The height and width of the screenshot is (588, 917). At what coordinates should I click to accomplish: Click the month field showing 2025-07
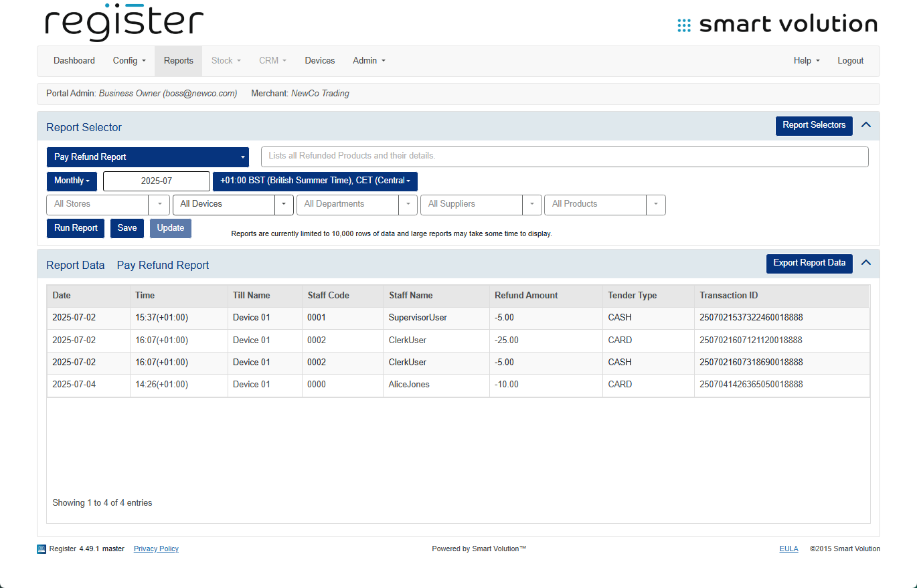pyautogui.click(x=157, y=181)
